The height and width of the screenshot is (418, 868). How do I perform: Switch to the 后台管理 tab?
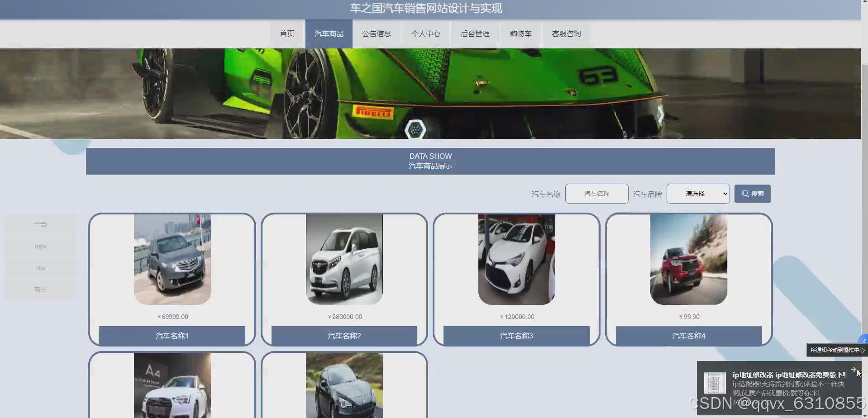click(x=475, y=34)
